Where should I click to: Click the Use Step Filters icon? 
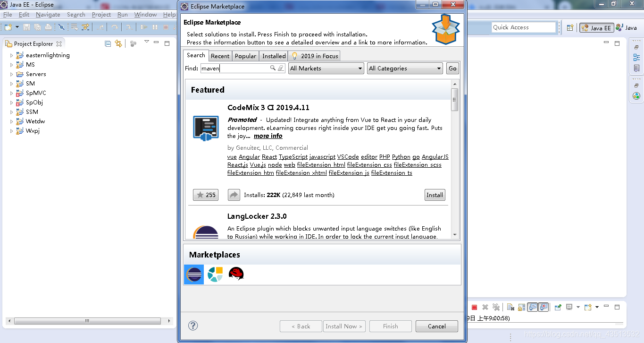point(85,27)
